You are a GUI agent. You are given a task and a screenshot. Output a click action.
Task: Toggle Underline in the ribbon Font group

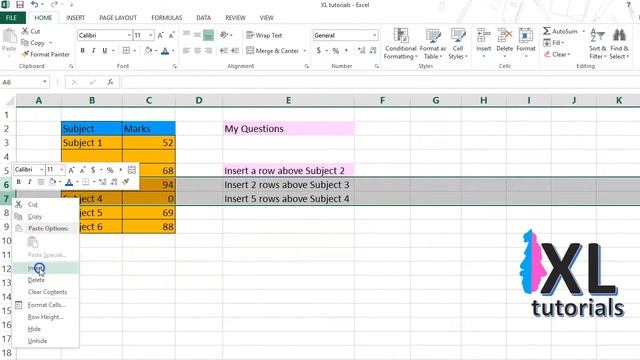(x=104, y=51)
